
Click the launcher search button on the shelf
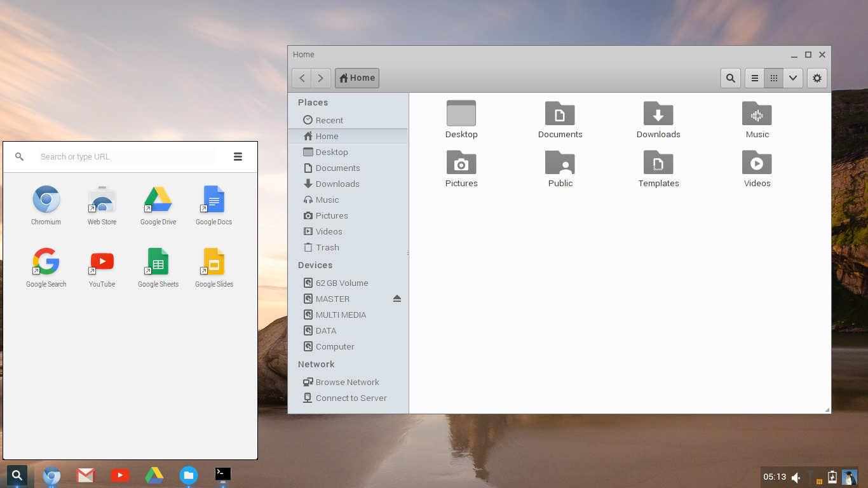click(x=17, y=475)
